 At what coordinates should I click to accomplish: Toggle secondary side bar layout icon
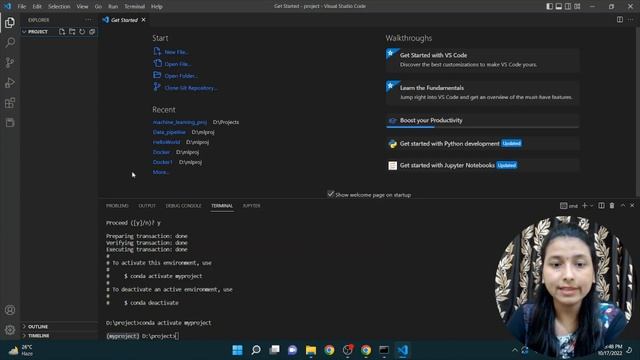coord(568,6)
